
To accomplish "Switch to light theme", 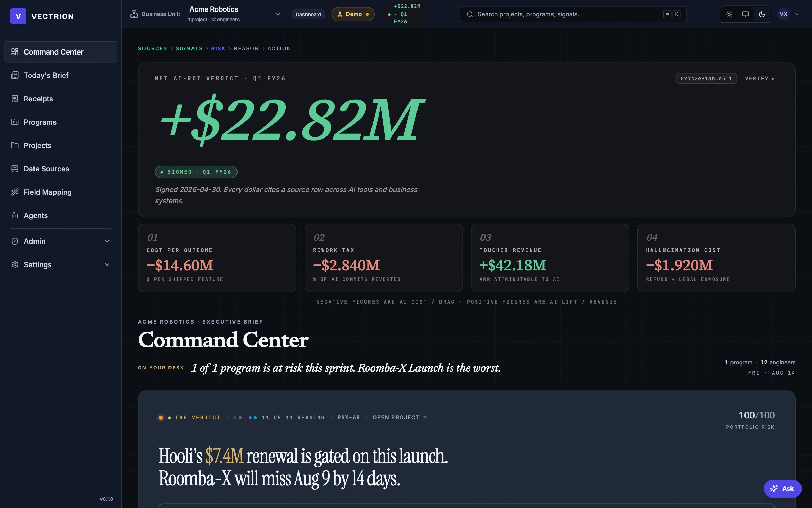I will (x=729, y=14).
